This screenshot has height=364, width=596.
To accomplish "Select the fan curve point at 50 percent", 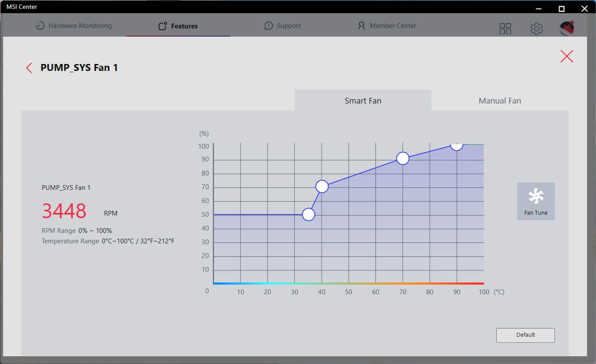I will coord(309,214).
